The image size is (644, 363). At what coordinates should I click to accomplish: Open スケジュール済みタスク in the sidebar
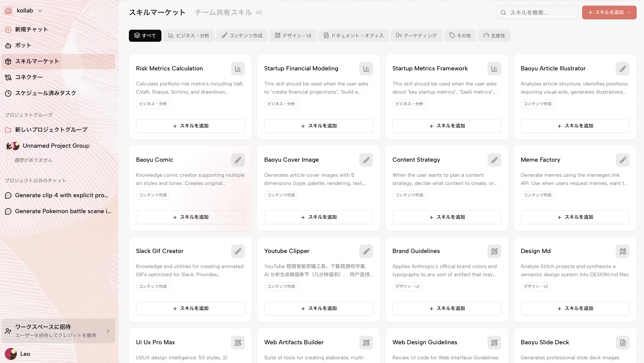click(x=58, y=93)
